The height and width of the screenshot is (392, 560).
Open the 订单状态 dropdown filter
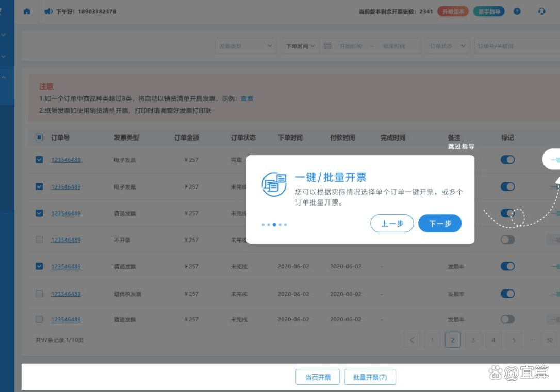447,46
